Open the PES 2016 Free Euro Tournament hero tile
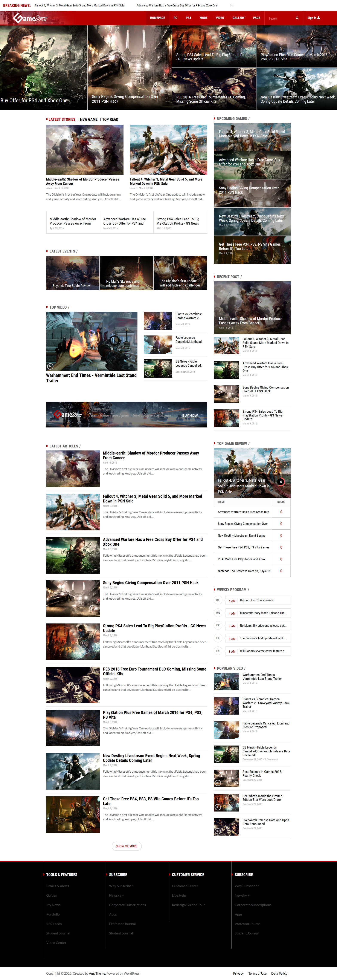The width and height of the screenshot is (337, 980). click(x=214, y=89)
